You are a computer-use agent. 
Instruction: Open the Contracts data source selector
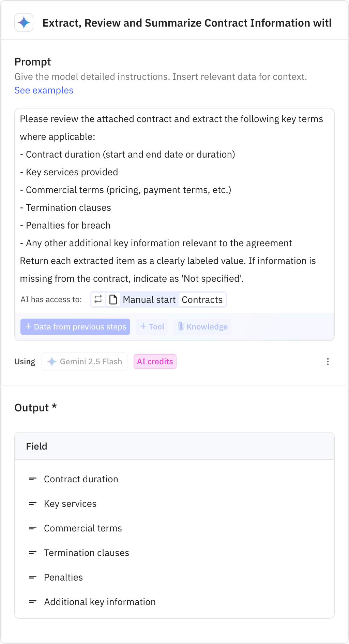(202, 299)
